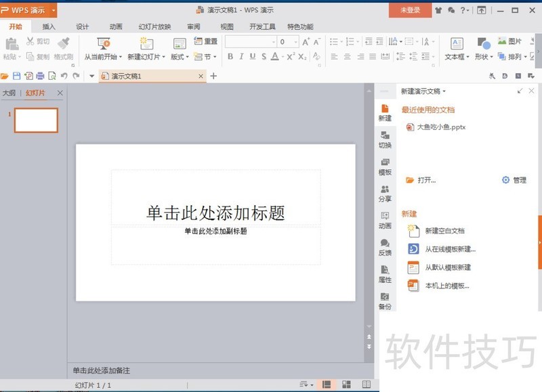542x392 pixels.
Task: Click the 未登录 login button
Action: point(410,10)
